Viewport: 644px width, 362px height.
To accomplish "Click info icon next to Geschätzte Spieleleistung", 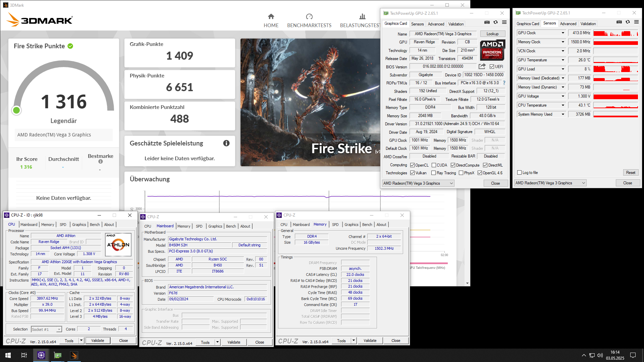I will (226, 143).
